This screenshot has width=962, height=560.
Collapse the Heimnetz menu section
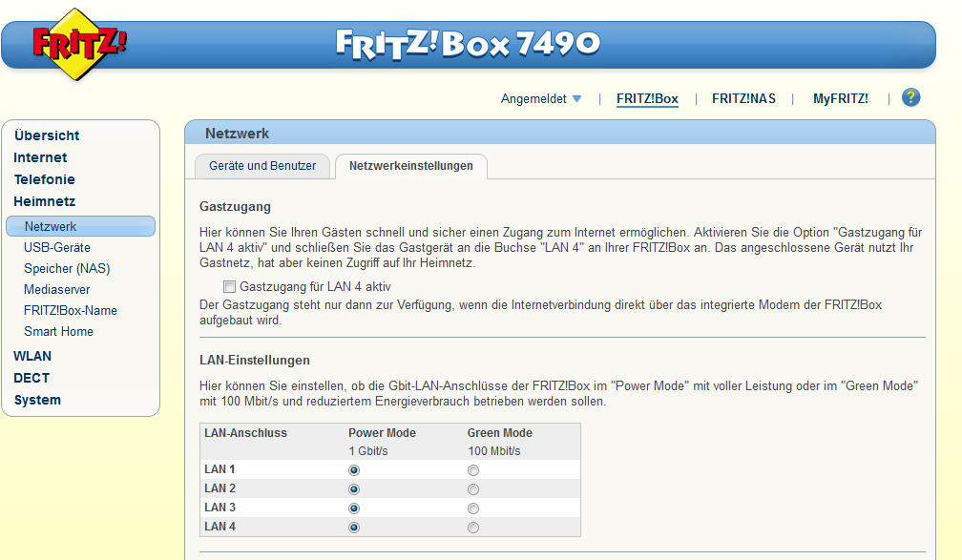pos(44,202)
